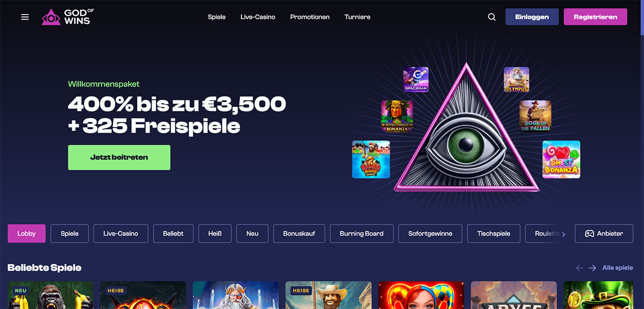Screen dimensions: 644x309
Task: Open the Big Bass fishing game icon
Action: 371,159
